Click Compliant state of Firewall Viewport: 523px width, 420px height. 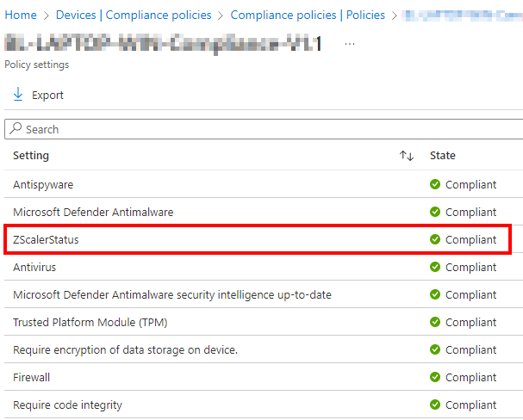pyautogui.click(x=470, y=378)
